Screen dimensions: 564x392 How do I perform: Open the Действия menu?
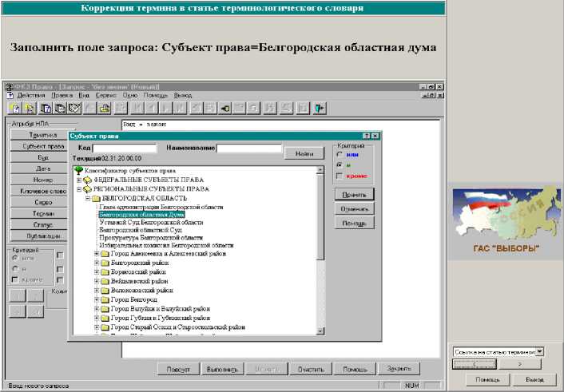tap(31, 95)
